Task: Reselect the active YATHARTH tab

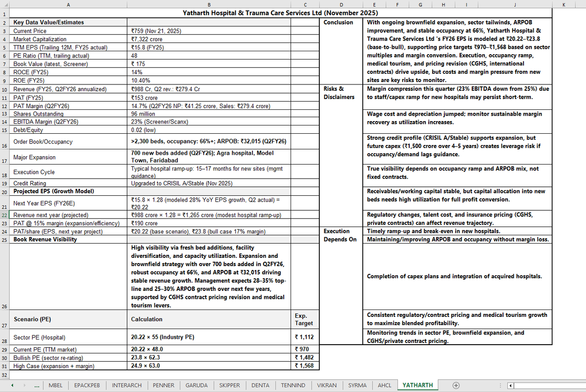Action: tap(417, 385)
